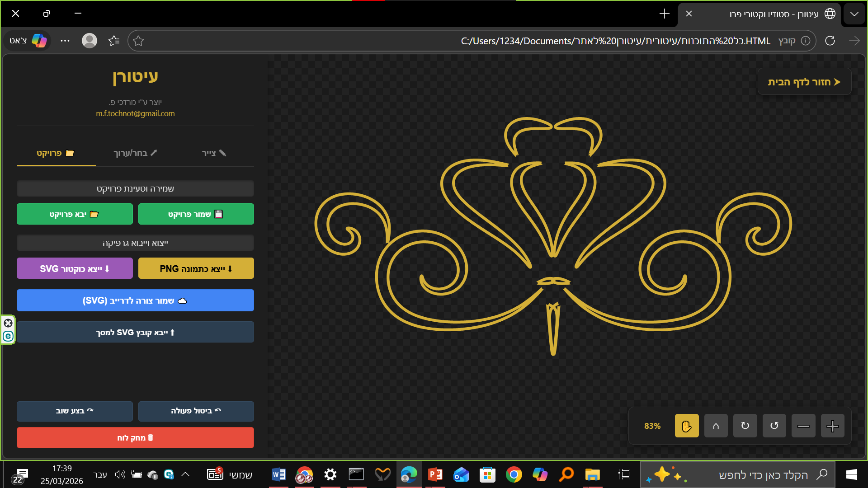Open the בחר/ערוך select-edit tab
The image size is (868, 488).
[135, 153]
